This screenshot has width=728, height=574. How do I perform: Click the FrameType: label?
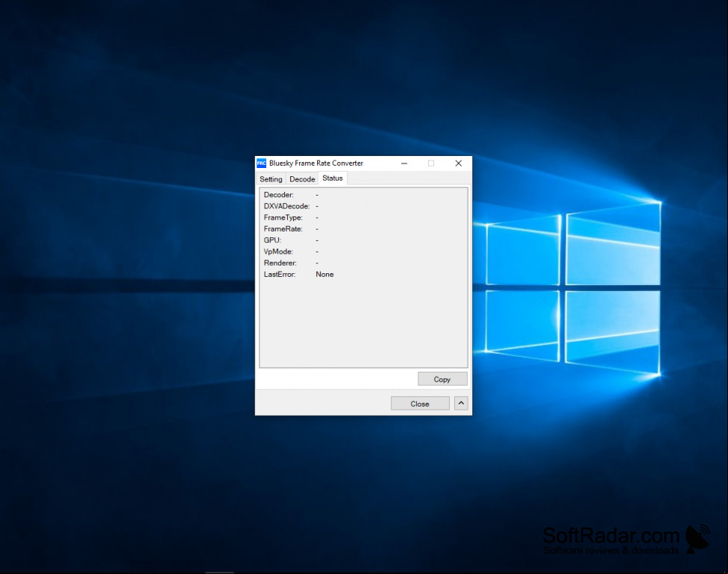[x=283, y=217]
